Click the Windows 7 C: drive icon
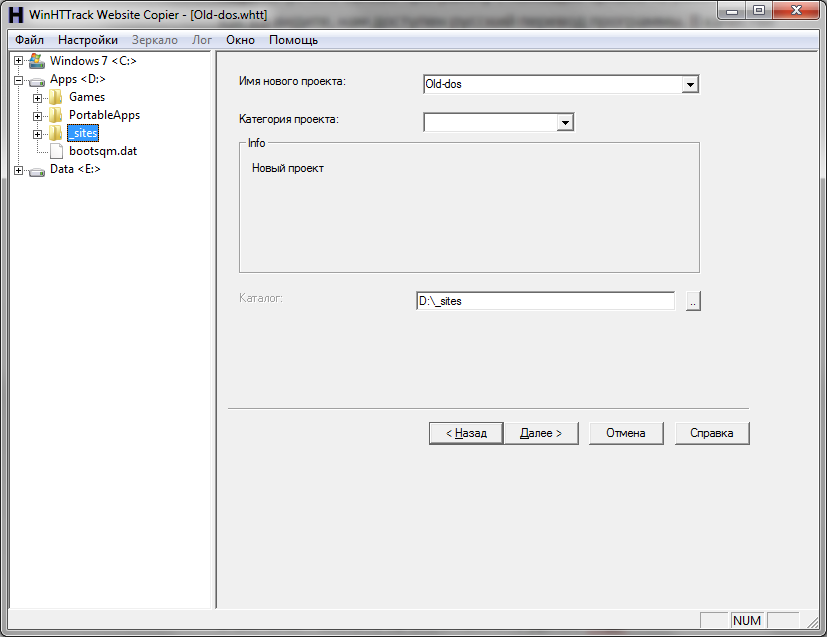The width and height of the screenshot is (827, 637). click(x=37, y=61)
